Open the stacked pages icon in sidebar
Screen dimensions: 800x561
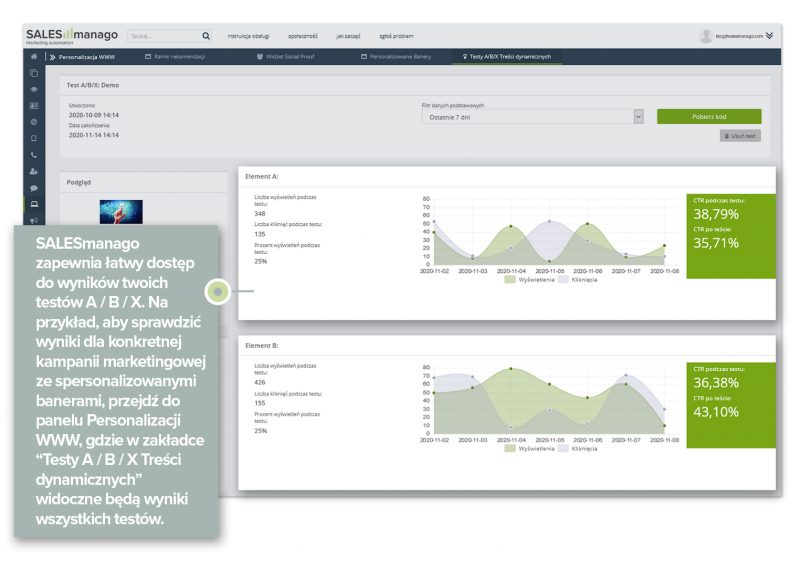pyautogui.click(x=34, y=73)
